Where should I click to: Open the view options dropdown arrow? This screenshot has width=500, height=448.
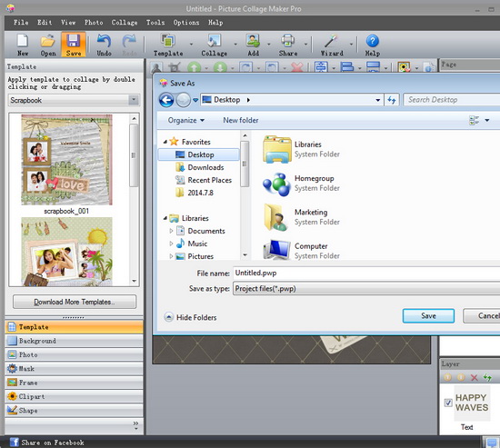(x=487, y=120)
